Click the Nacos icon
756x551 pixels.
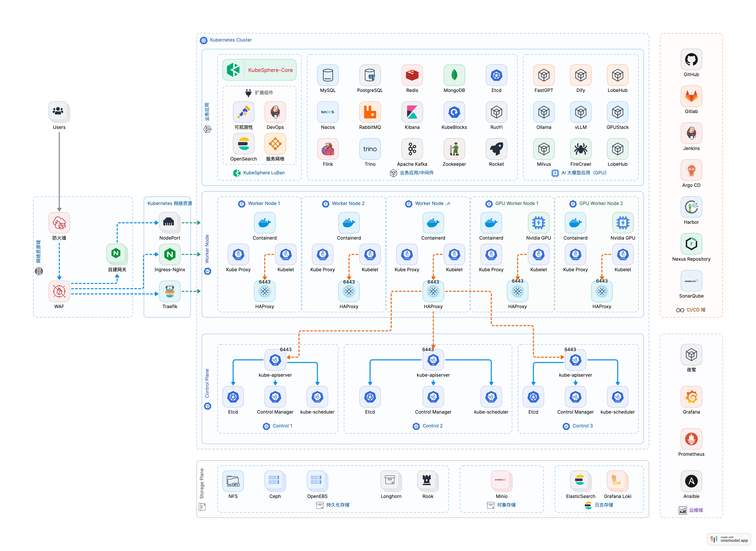[328, 112]
